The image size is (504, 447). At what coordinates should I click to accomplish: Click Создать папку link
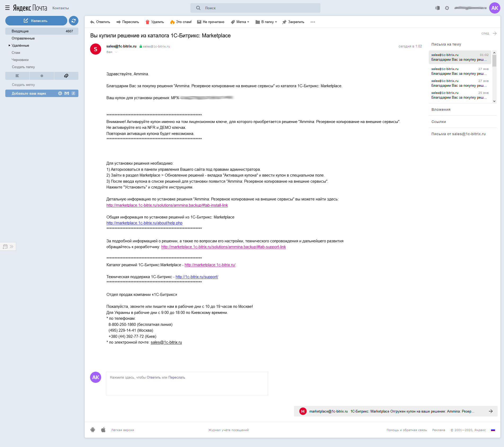23,67
